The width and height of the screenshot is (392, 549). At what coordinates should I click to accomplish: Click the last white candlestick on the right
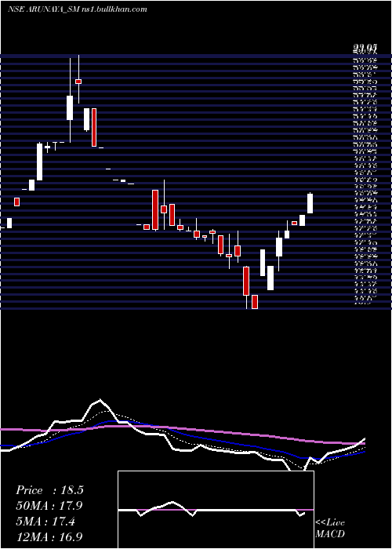pos(310,202)
